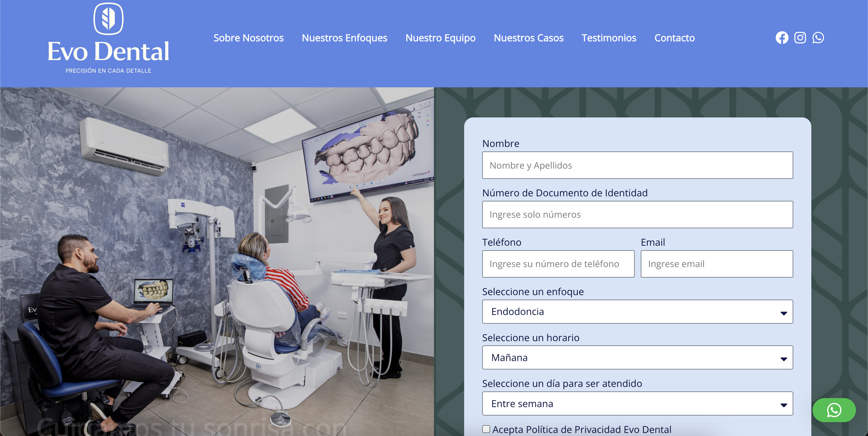Image resolution: width=868 pixels, height=436 pixels.
Task: Select Testimonios in the navigation menu
Action: pos(609,38)
